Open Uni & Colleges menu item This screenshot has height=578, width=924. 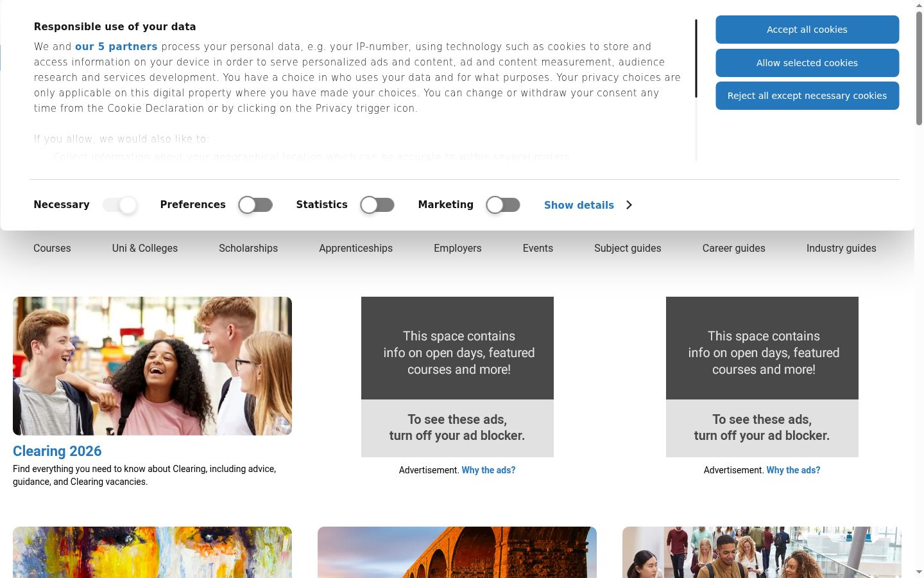(145, 249)
